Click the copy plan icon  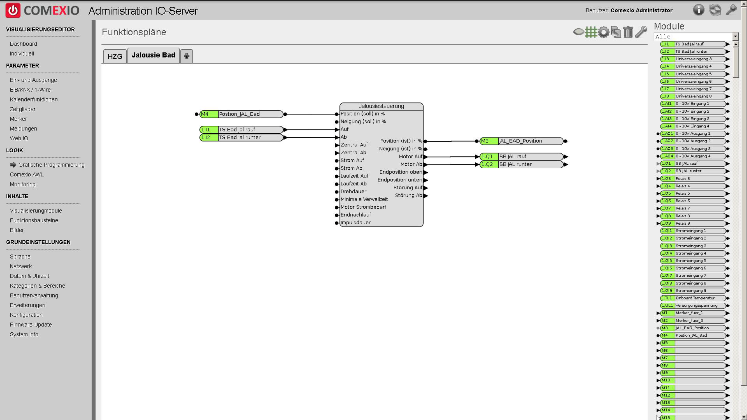click(x=616, y=32)
